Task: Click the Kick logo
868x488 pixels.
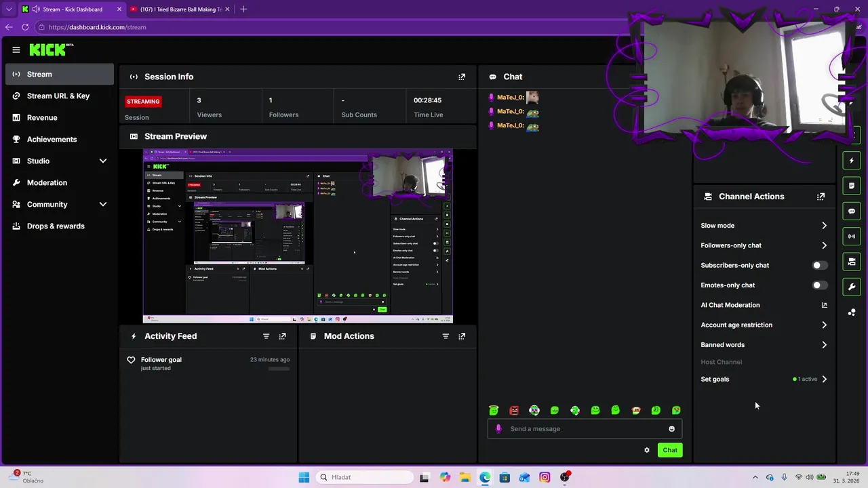Action: pos(52,49)
